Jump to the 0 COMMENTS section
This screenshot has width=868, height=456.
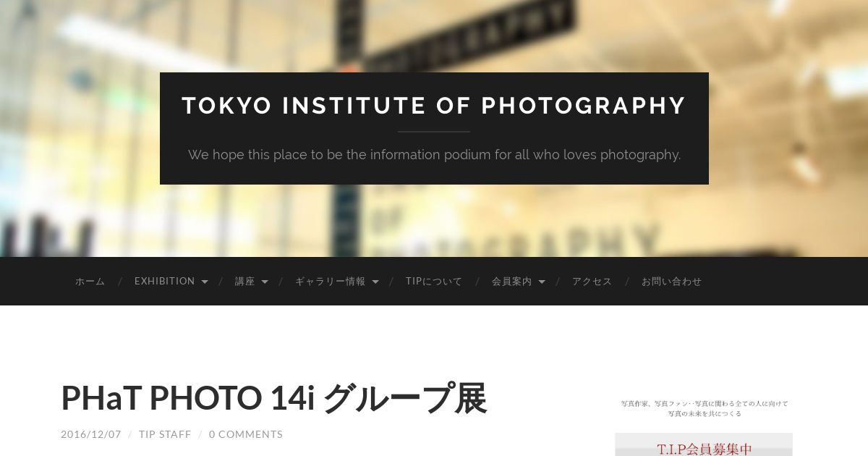click(x=246, y=434)
